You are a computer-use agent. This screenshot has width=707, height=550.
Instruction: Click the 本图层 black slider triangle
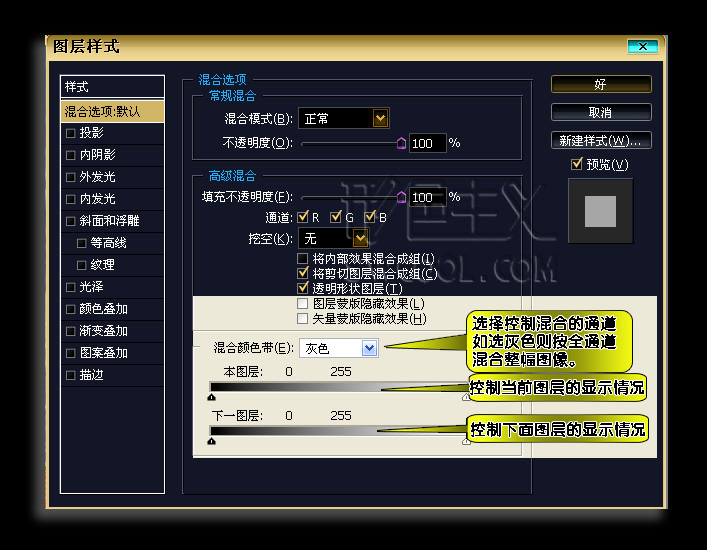211,397
